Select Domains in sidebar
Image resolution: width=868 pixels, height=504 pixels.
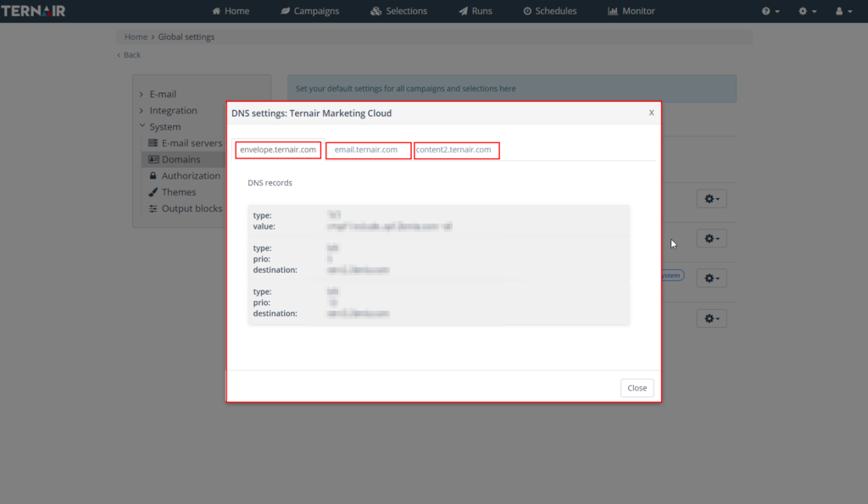pos(175,159)
